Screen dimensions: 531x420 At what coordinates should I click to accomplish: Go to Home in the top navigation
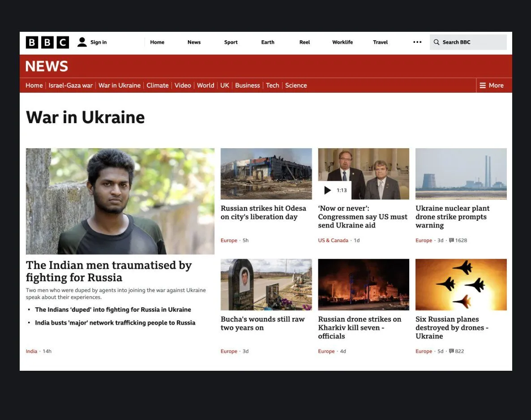pyautogui.click(x=157, y=42)
